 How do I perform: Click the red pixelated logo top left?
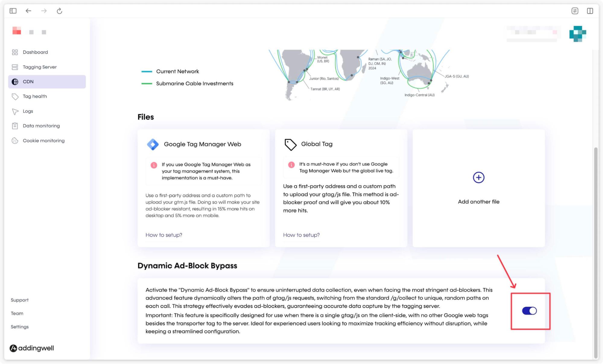[x=17, y=30]
